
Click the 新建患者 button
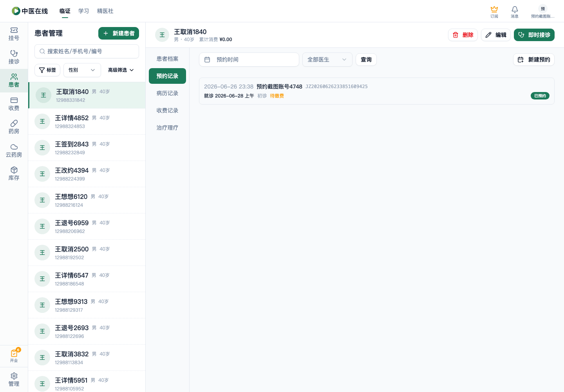pyautogui.click(x=119, y=33)
